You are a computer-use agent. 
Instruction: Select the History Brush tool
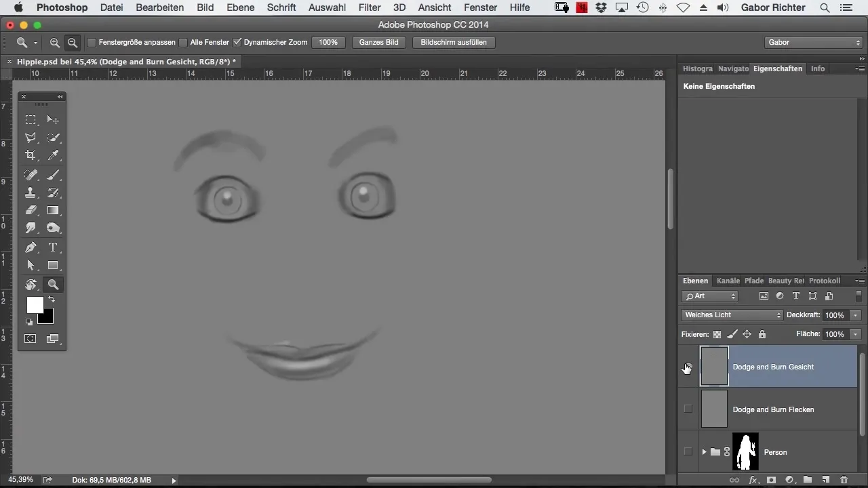coord(53,192)
